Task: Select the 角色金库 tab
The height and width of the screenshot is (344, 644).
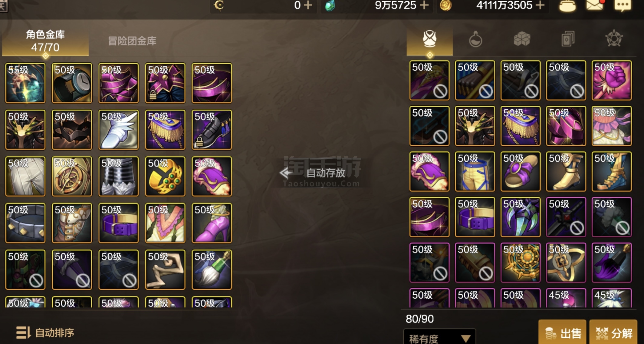Action: (45, 41)
